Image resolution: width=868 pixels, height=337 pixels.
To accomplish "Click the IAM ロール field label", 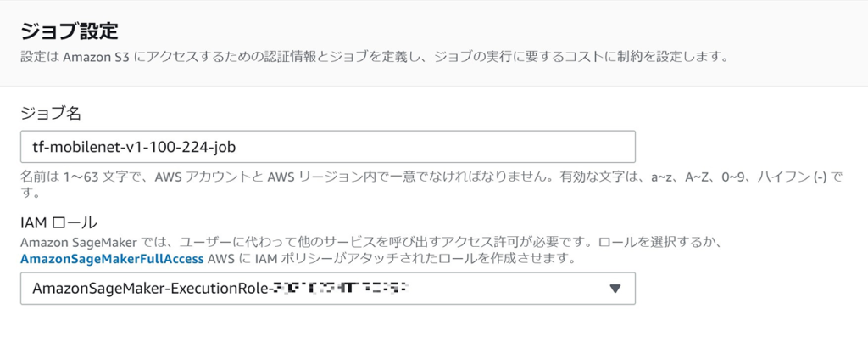I will (x=58, y=222).
